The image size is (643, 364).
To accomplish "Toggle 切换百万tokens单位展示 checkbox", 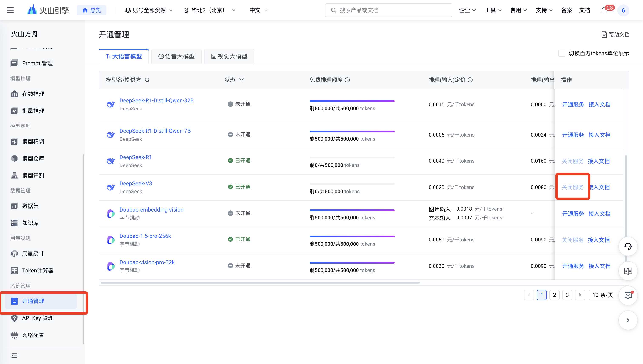I will pos(562,53).
